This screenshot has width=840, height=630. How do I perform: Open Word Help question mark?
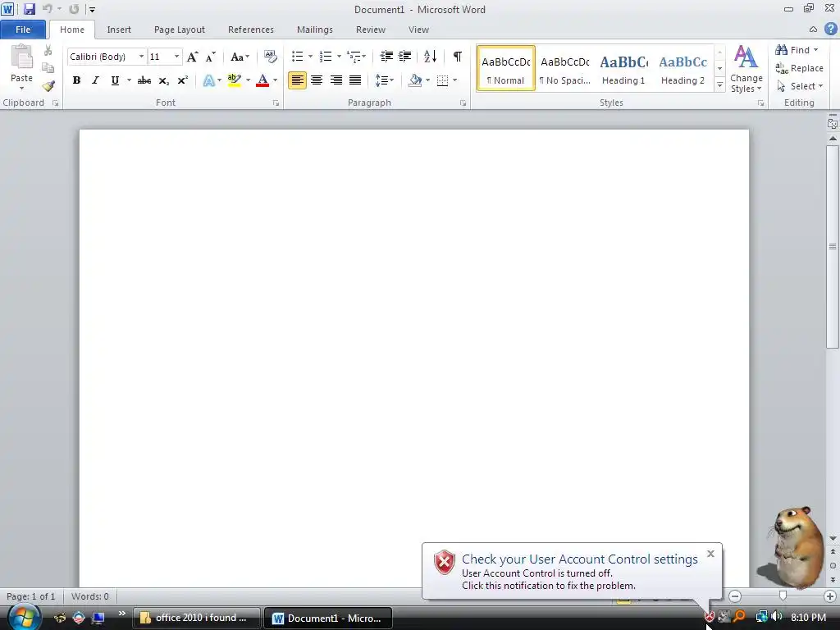(x=830, y=30)
